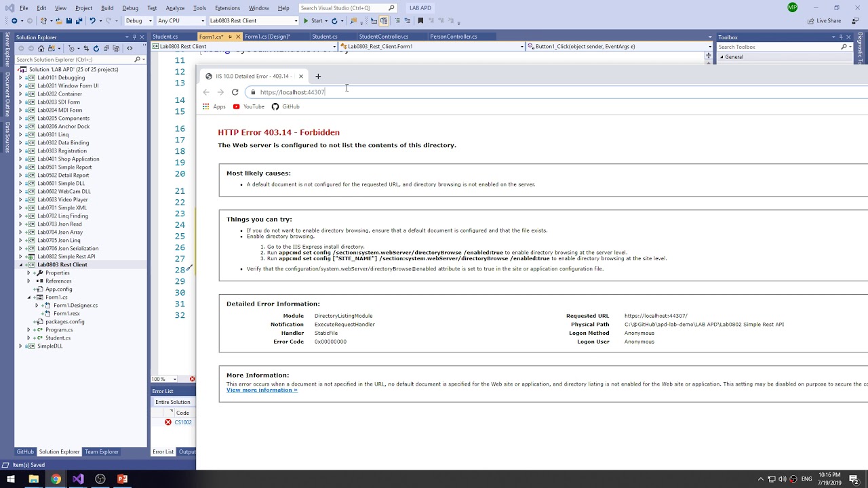Click the Refresh icon in Solution Explorer toolbar
Viewport: 868px width, 488px height.
pos(96,49)
